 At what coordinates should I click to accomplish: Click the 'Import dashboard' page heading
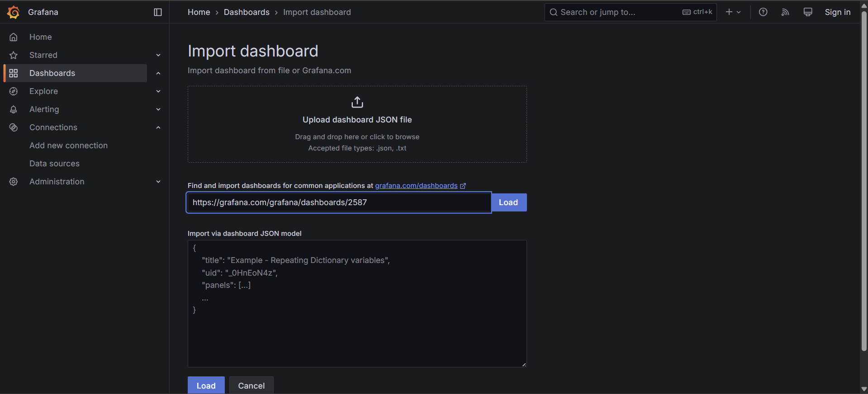click(253, 51)
